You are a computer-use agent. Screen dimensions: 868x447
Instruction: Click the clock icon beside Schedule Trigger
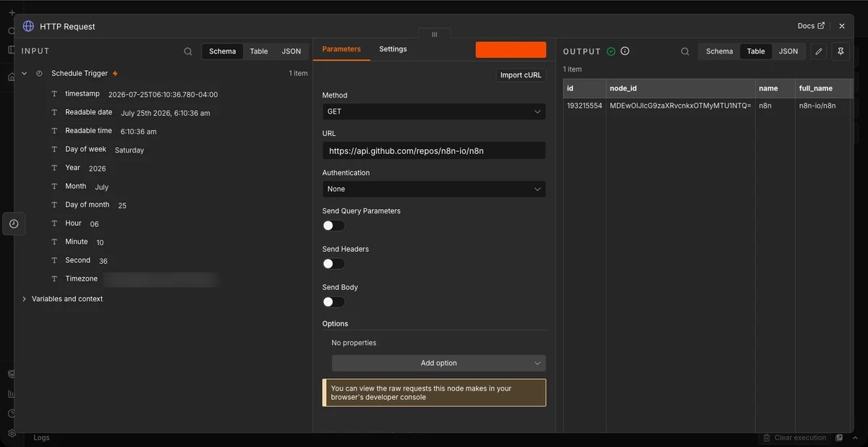click(39, 74)
